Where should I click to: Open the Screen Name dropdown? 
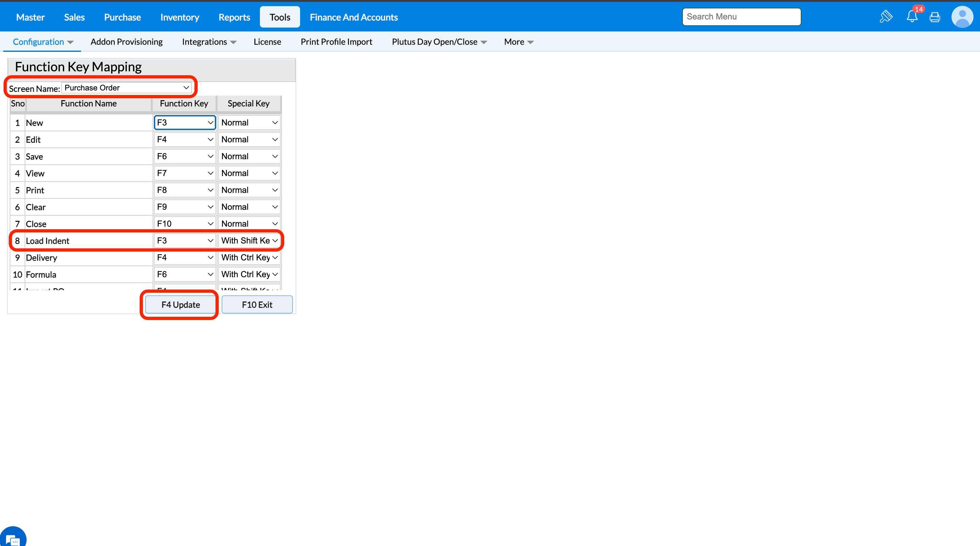click(127, 88)
